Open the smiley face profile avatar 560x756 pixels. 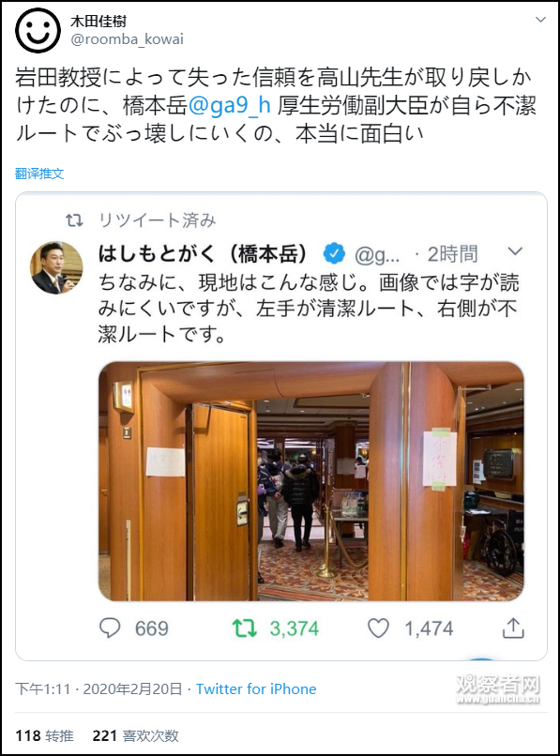tap(38, 29)
